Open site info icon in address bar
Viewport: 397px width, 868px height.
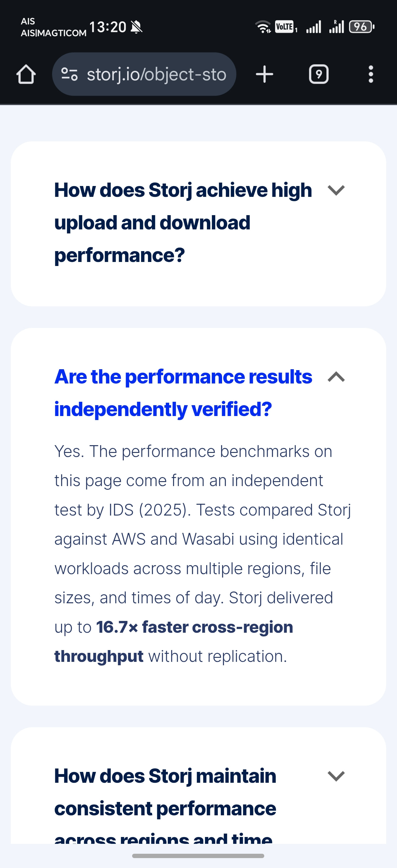pyautogui.click(x=69, y=74)
